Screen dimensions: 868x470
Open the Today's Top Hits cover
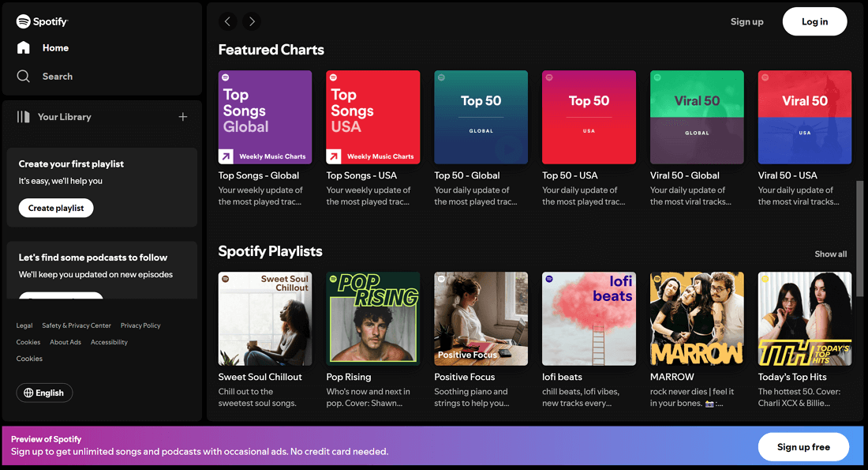(x=805, y=318)
